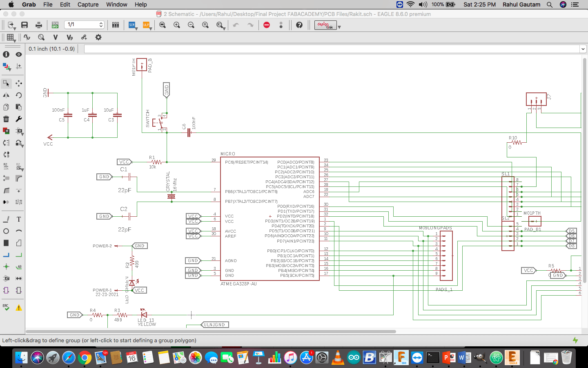588x368 pixels.
Task: Select the Delete trash tool
Action: [x=6, y=119]
